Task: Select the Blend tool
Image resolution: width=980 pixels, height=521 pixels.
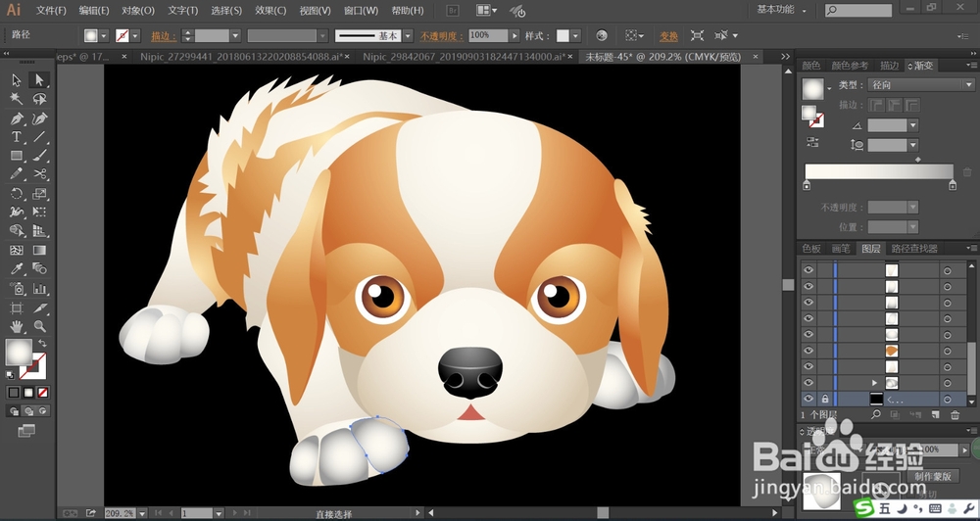Action: (x=39, y=269)
